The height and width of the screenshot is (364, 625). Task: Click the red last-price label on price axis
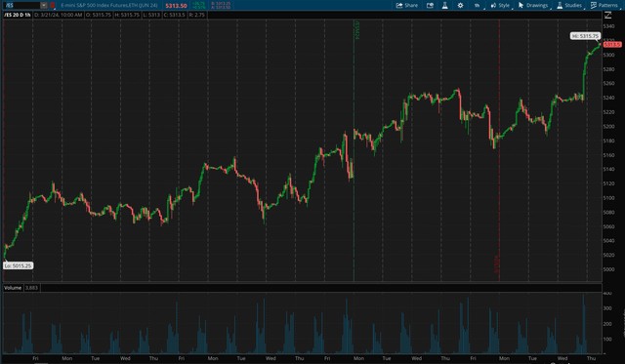coord(612,44)
